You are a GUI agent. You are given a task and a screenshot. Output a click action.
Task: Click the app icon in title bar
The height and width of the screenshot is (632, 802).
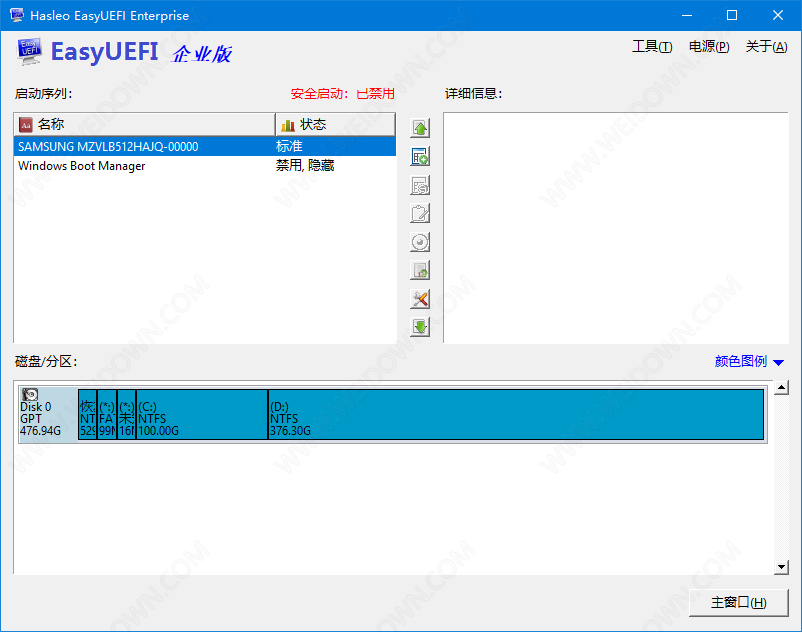(x=17, y=15)
